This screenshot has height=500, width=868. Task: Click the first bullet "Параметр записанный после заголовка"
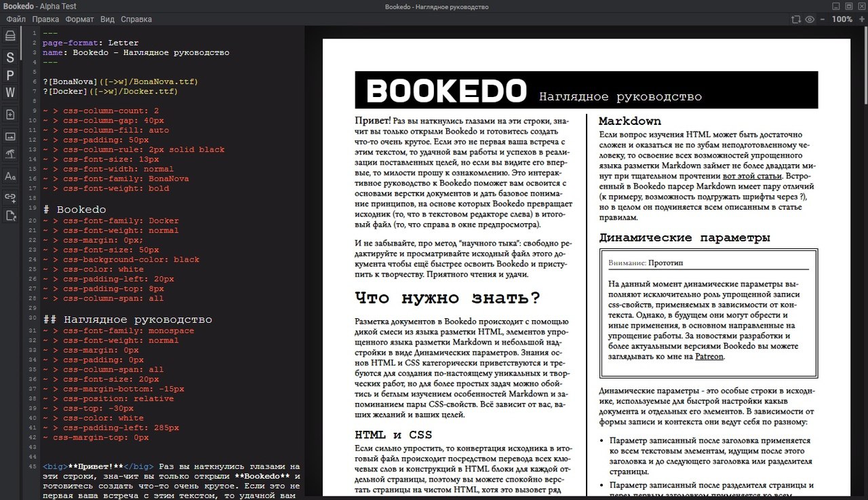[x=711, y=456]
